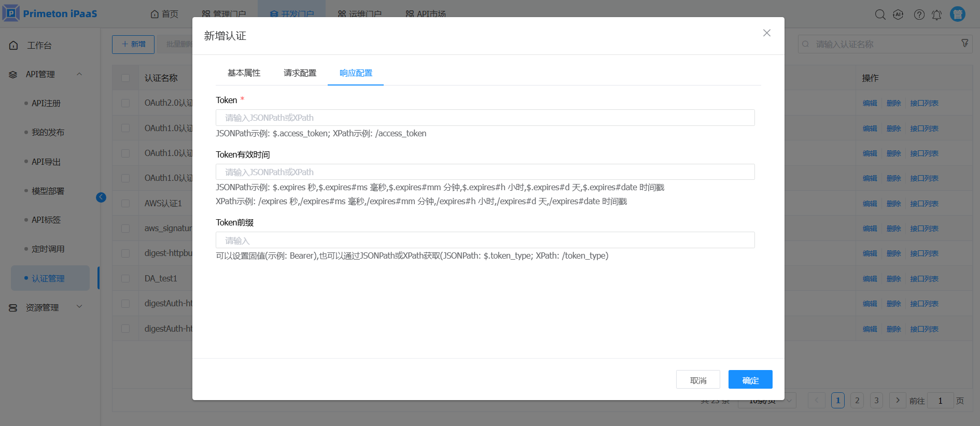The image size is (980, 426).
Task: Collapse the API管理 sidebar section
Action: (x=79, y=74)
